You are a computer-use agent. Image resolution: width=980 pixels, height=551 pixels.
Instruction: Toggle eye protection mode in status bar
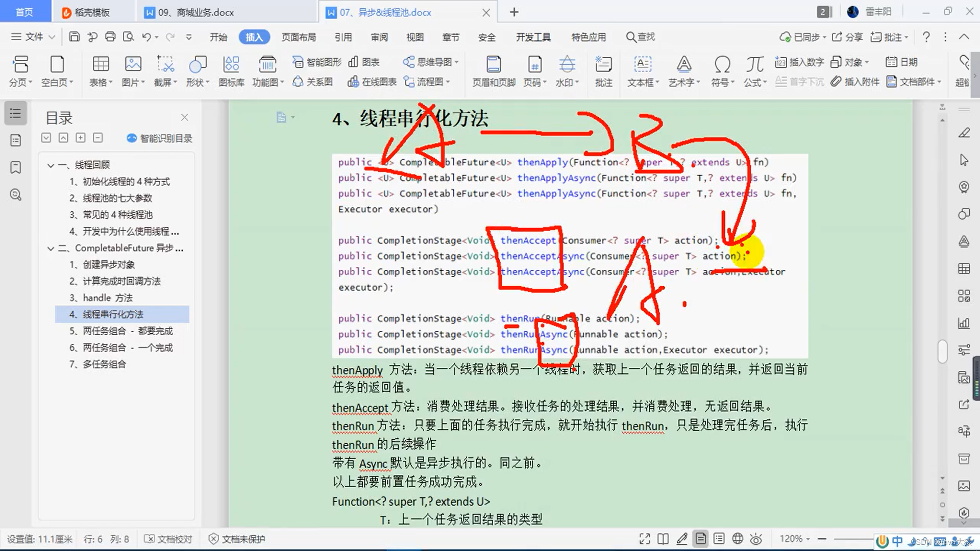pyautogui.click(x=756, y=539)
